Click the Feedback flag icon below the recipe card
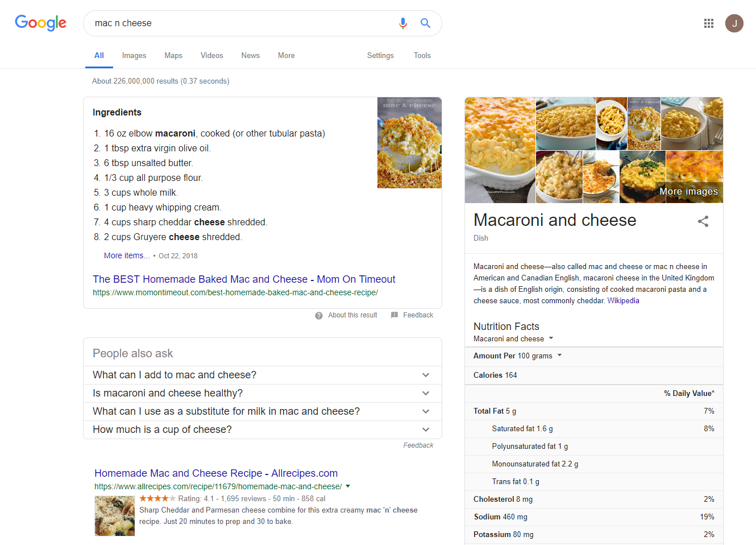This screenshot has height=545, width=756. pos(394,315)
